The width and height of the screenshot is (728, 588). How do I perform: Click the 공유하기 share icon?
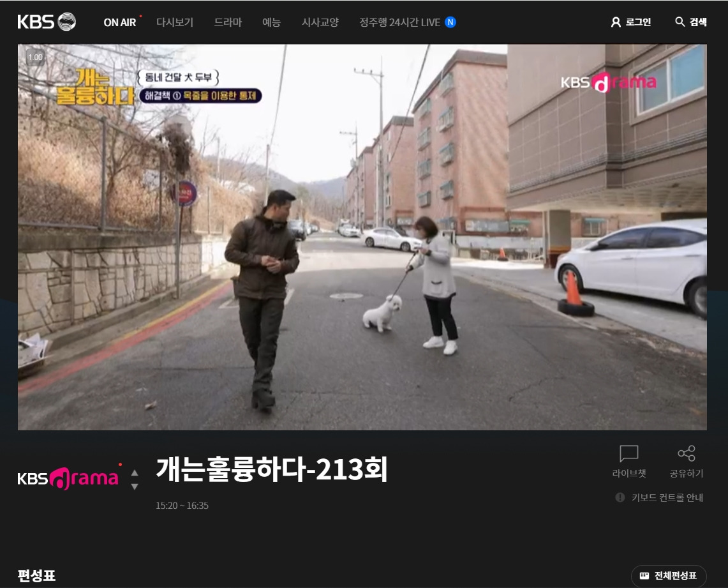coord(686,453)
